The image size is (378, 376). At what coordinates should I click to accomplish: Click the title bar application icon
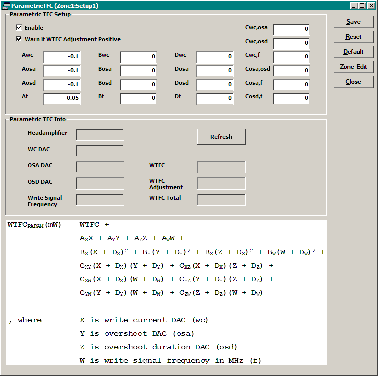pyautogui.click(x=6, y=6)
